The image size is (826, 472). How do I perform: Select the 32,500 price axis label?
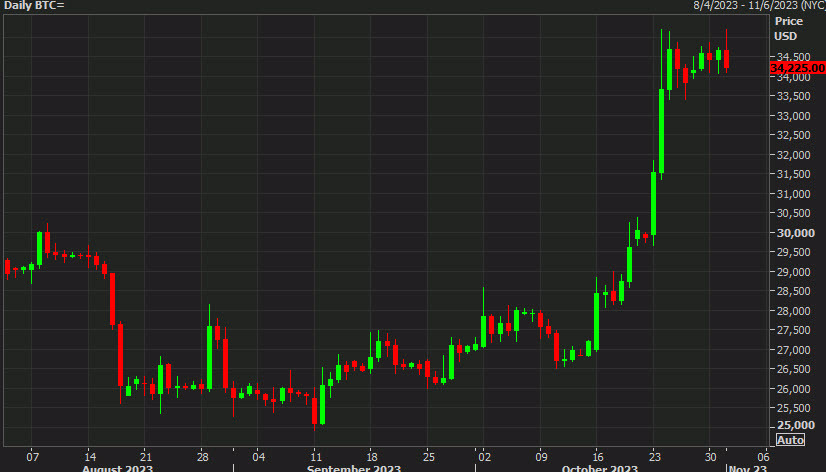point(793,135)
